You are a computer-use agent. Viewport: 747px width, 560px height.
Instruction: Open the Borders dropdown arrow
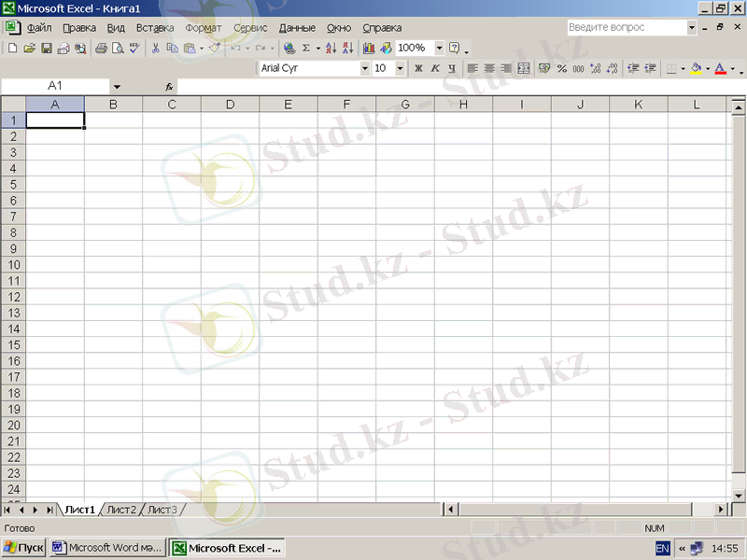point(683,68)
